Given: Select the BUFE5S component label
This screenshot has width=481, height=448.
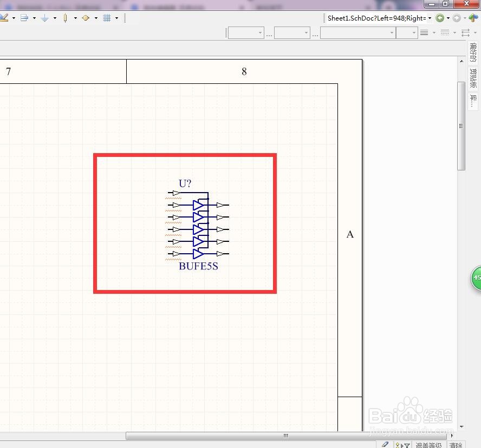Looking at the screenshot, I should [x=198, y=266].
